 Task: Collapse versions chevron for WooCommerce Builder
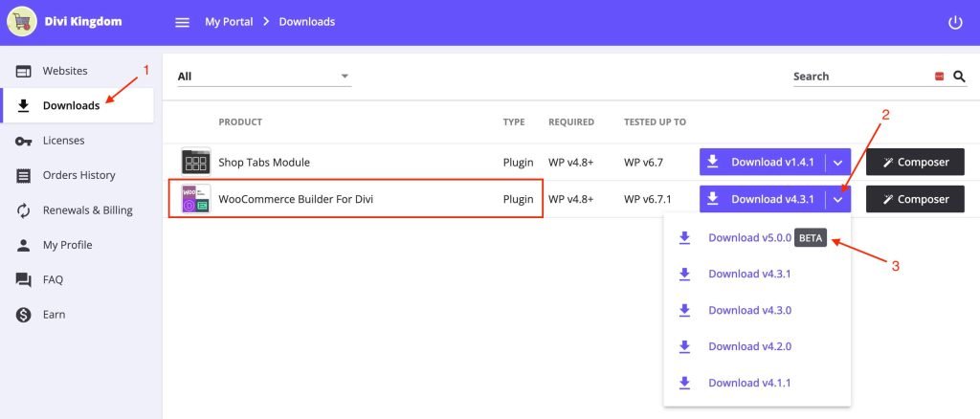tap(838, 200)
